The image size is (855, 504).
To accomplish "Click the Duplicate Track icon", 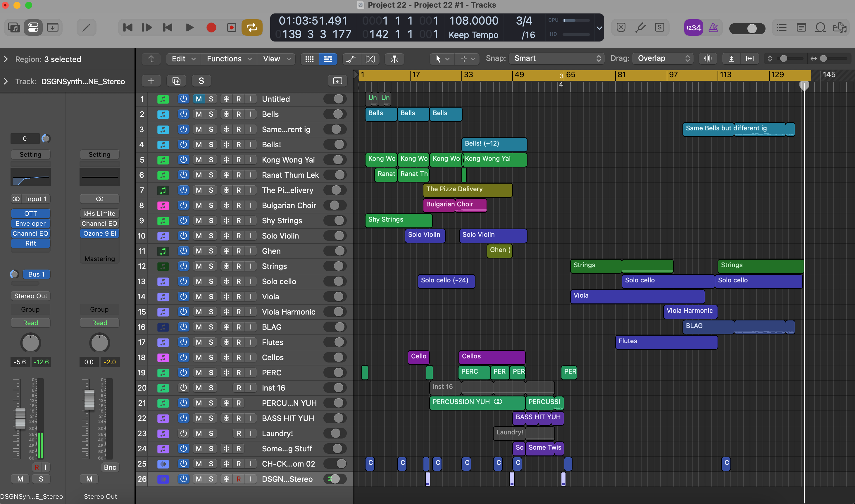I will (176, 81).
